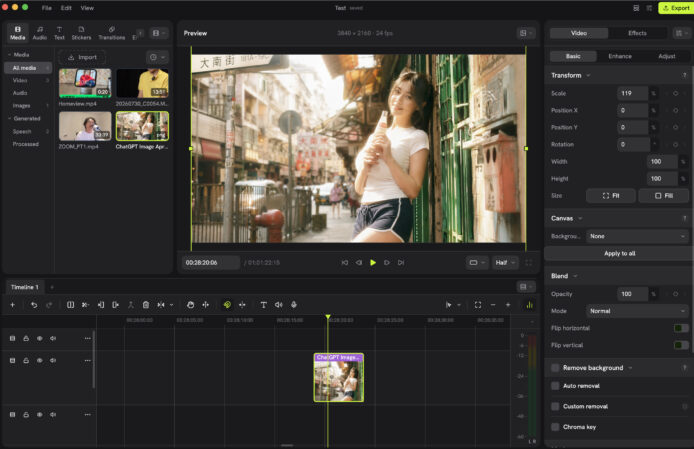
Task: Split the clip at the playhead
Action: 70,305
